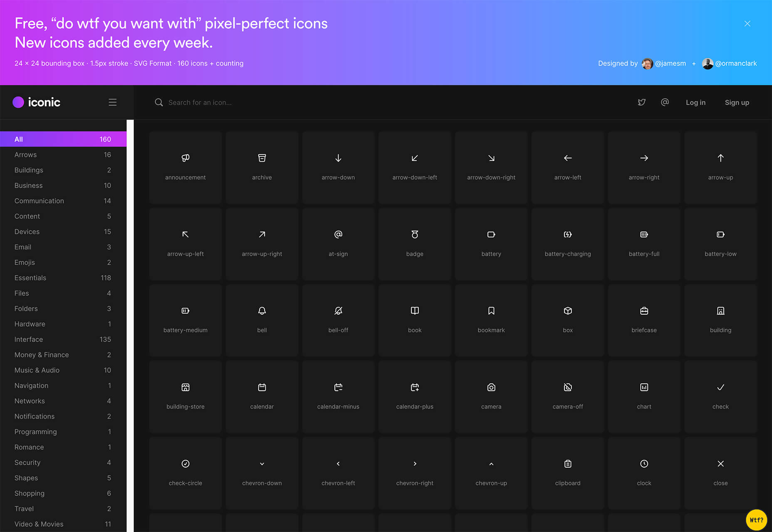The width and height of the screenshot is (772, 532).
Task: Select the close icon card
Action: coord(720,473)
